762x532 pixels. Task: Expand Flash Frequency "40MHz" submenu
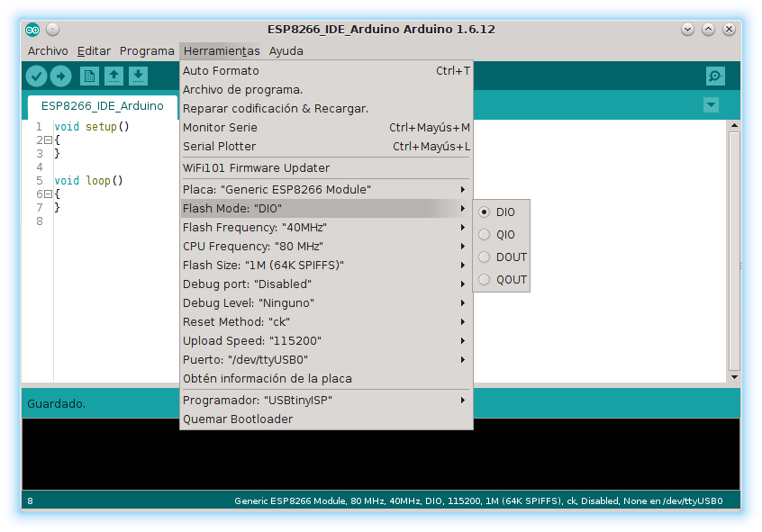(x=326, y=228)
